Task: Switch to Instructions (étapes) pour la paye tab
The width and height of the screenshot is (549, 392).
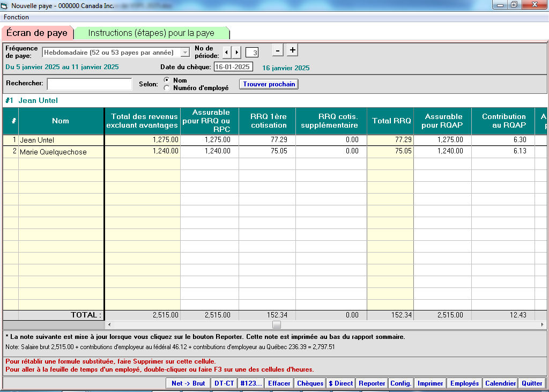Action: coord(151,33)
